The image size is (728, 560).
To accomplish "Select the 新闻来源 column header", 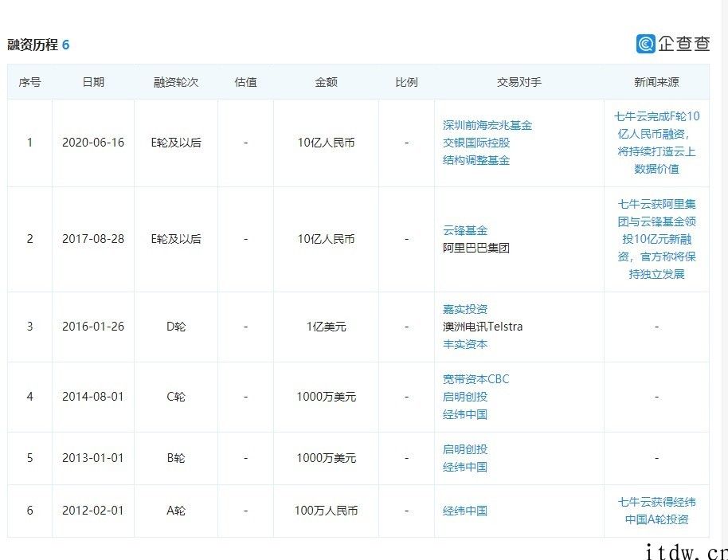I will (656, 82).
